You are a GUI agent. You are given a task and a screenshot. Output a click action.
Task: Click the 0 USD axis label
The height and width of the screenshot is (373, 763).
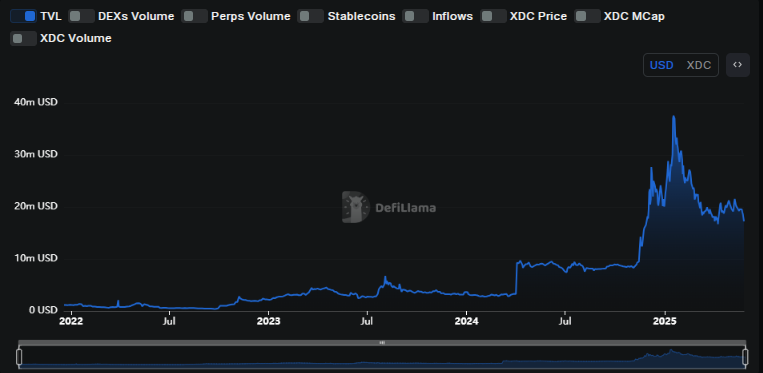pyautogui.click(x=43, y=310)
